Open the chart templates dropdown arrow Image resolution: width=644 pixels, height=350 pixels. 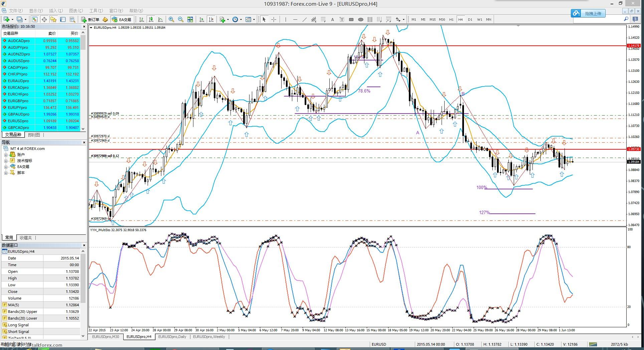254,19
